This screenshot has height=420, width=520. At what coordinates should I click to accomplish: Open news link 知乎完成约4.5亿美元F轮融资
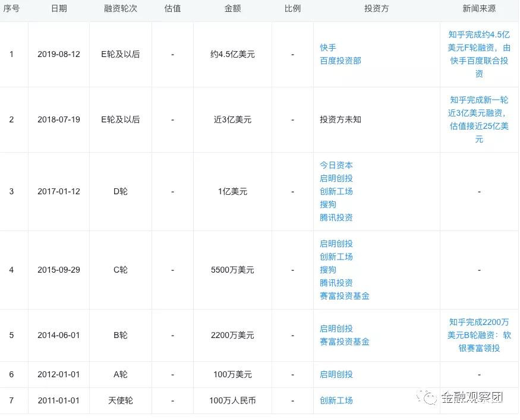[x=479, y=54]
